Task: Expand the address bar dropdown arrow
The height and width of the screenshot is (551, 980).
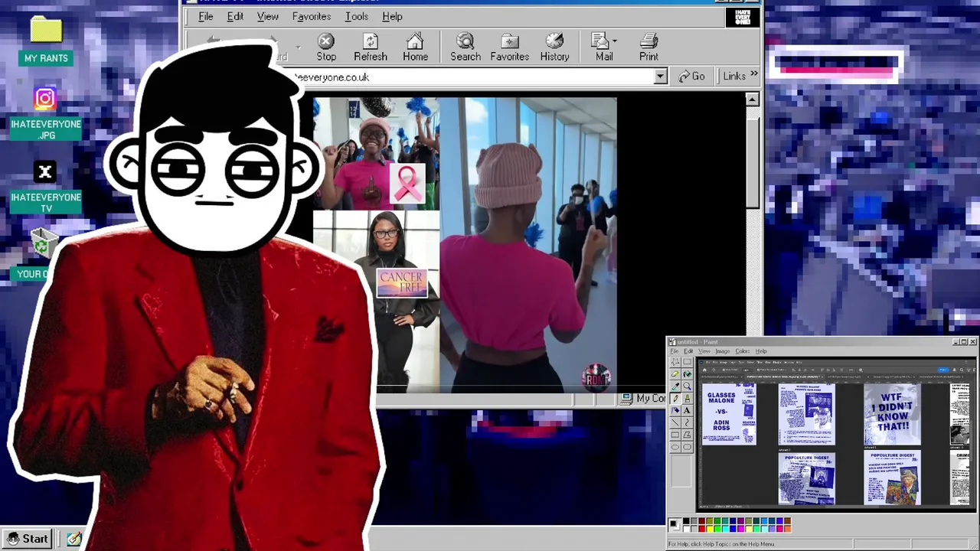Action: tap(660, 77)
